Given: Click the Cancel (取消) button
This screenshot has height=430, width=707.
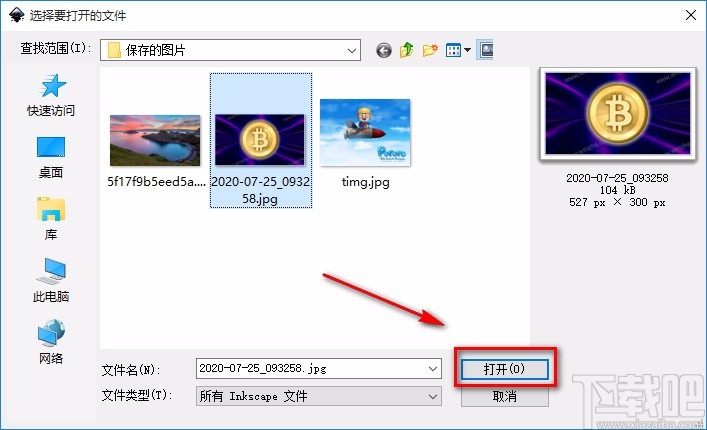Looking at the screenshot, I should 505,396.
